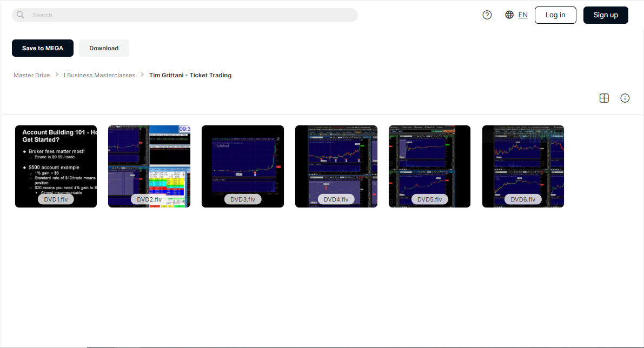
Task: Click the first breadcrumb chevron separator
Action: (57, 75)
